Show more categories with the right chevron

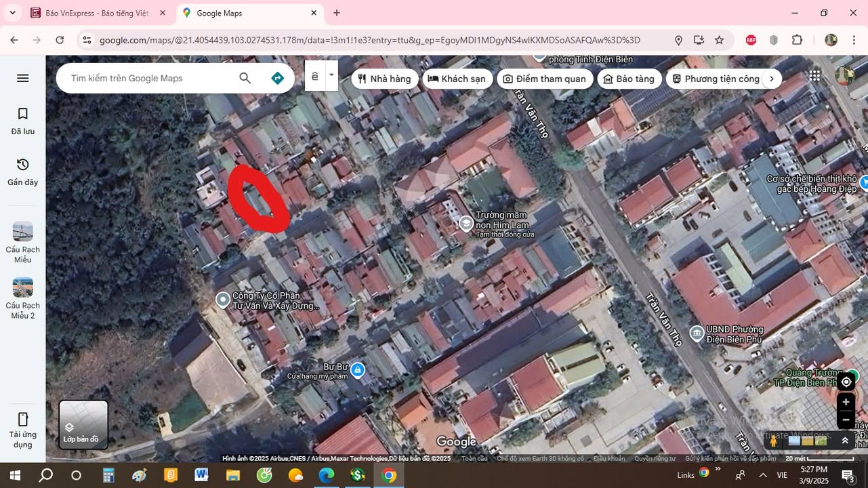[771, 78]
